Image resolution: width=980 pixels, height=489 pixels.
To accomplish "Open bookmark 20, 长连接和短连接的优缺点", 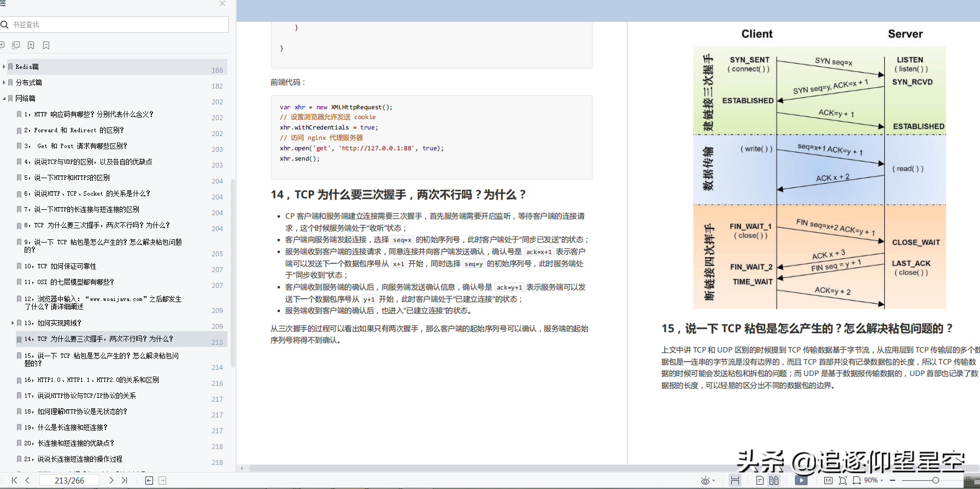I will tap(69, 443).
